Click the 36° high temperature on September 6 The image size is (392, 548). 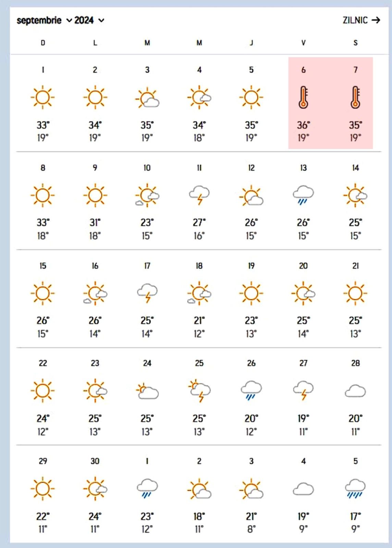(x=303, y=125)
